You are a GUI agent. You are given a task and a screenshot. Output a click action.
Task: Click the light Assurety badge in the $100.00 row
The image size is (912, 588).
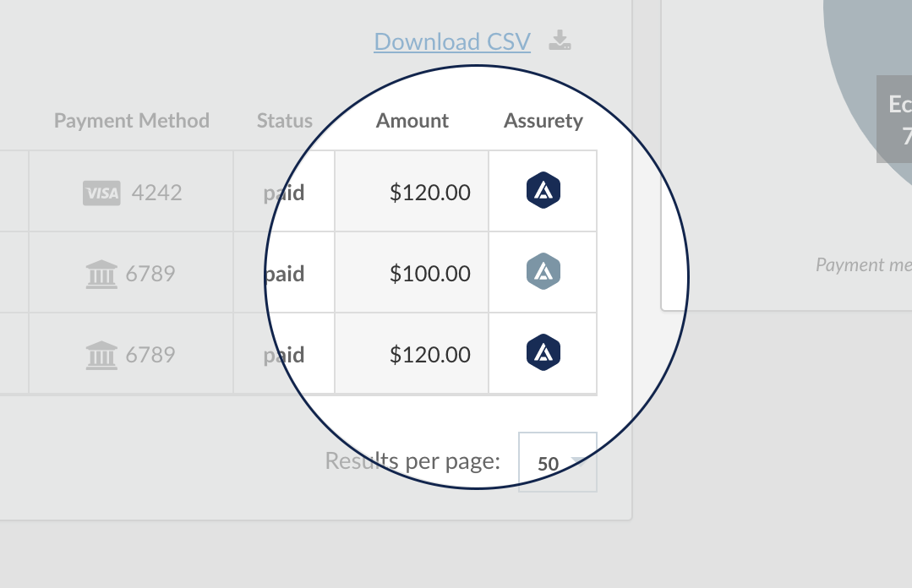click(543, 271)
